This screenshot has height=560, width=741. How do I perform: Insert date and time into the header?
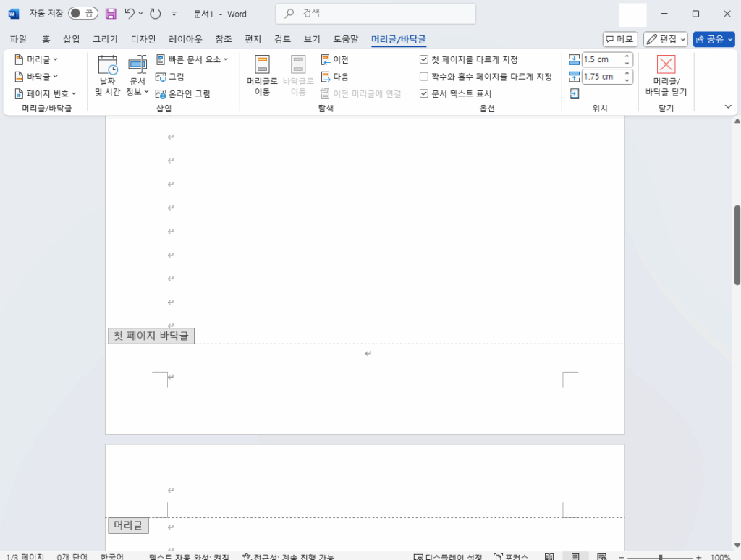pos(107,76)
